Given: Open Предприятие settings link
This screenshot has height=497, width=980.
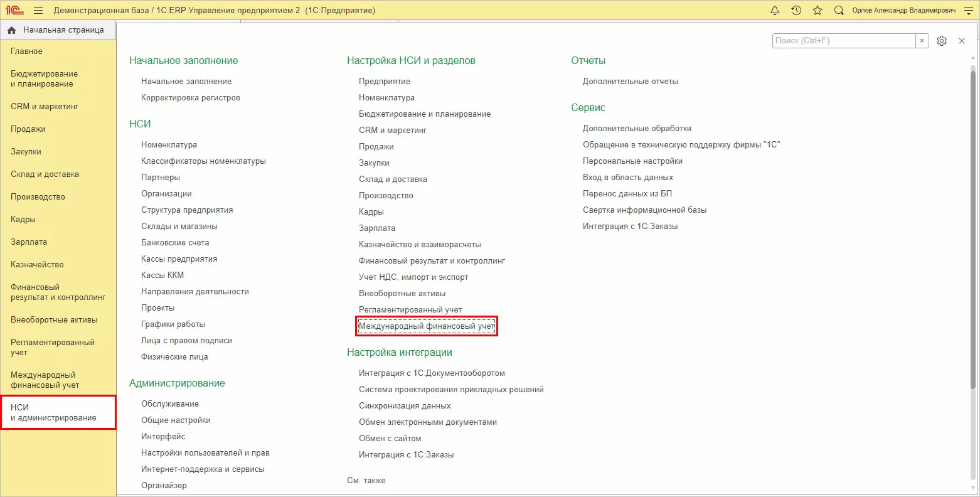Looking at the screenshot, I should pyautogui.click(x=385, y=82).
